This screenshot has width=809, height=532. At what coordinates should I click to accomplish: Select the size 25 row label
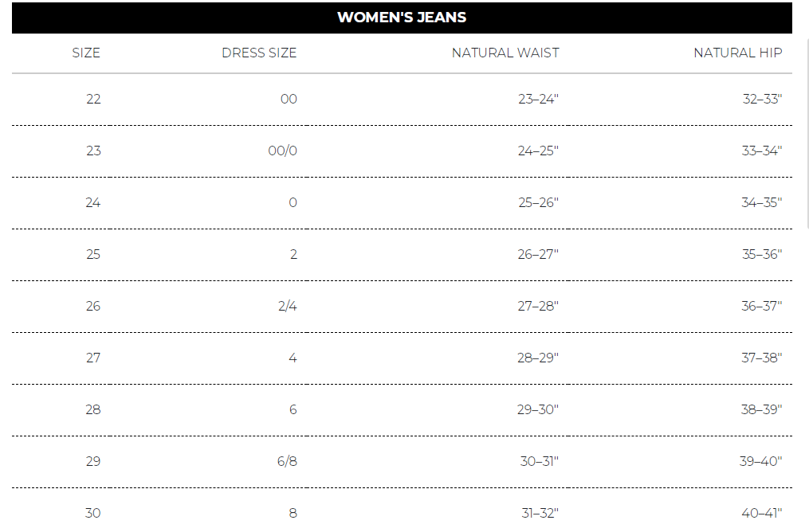click(x=93, y=255)
